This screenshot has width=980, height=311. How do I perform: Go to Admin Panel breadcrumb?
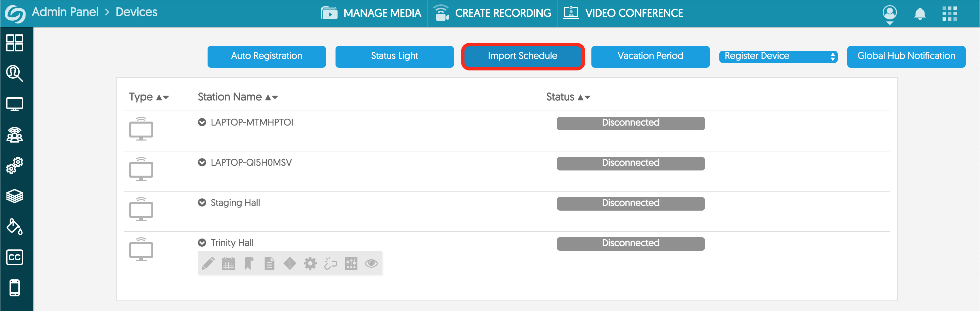(65, 12)
